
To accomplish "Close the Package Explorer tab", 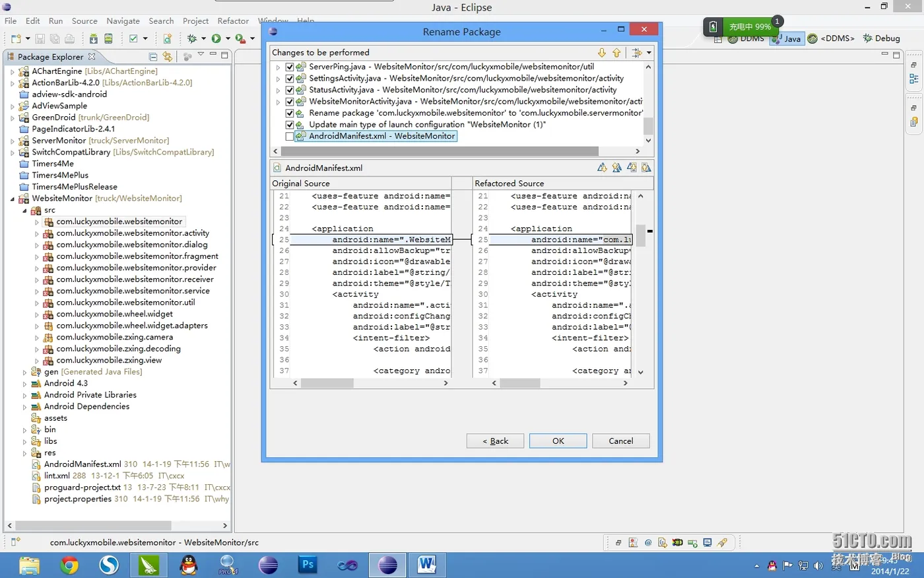I will (92, 56).
